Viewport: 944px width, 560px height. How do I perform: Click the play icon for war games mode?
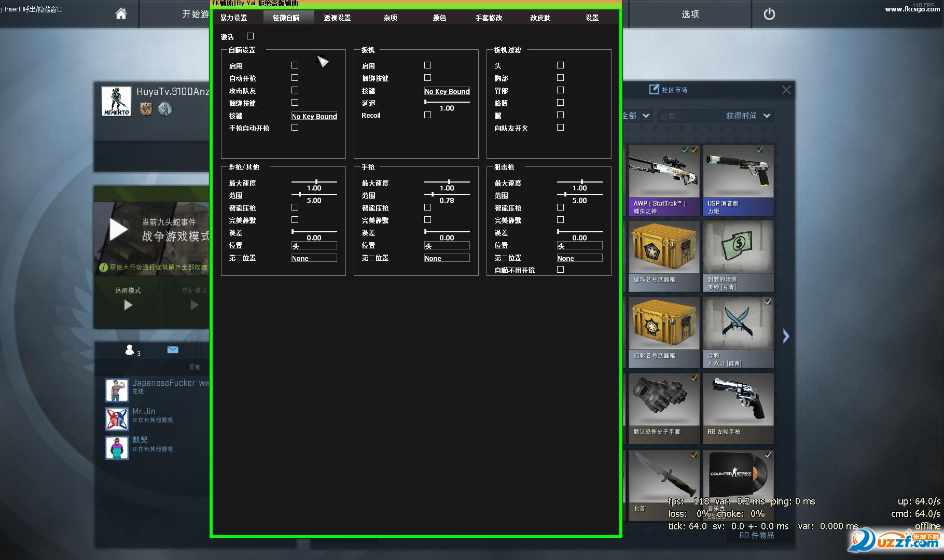tap(118, 230)
